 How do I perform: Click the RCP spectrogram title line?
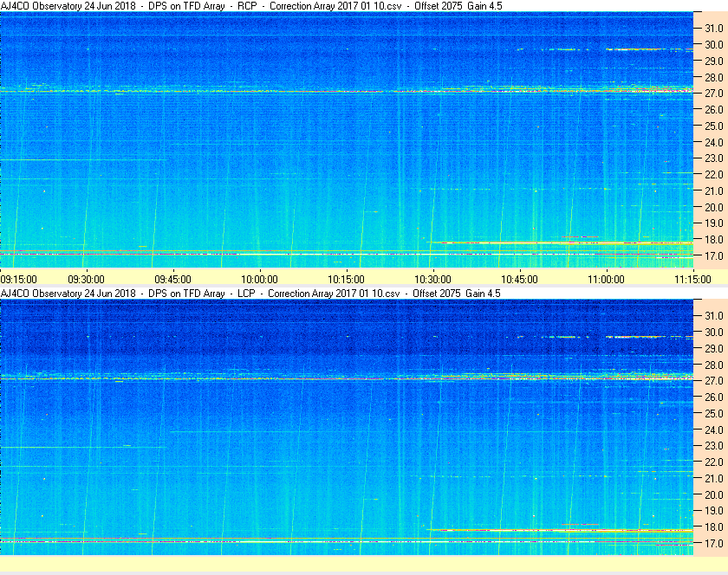coord(251,6)
